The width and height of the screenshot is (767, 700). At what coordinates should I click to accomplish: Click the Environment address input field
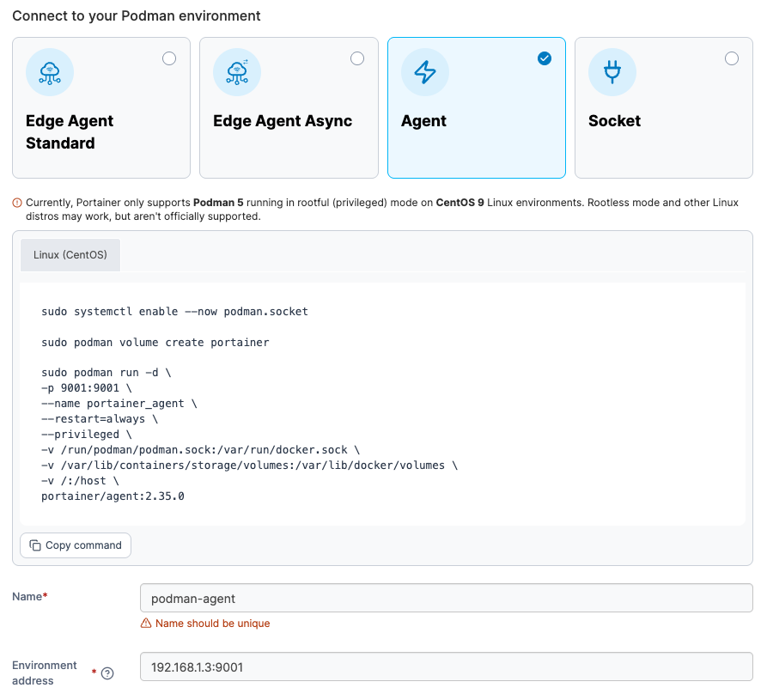click(446, 667)
